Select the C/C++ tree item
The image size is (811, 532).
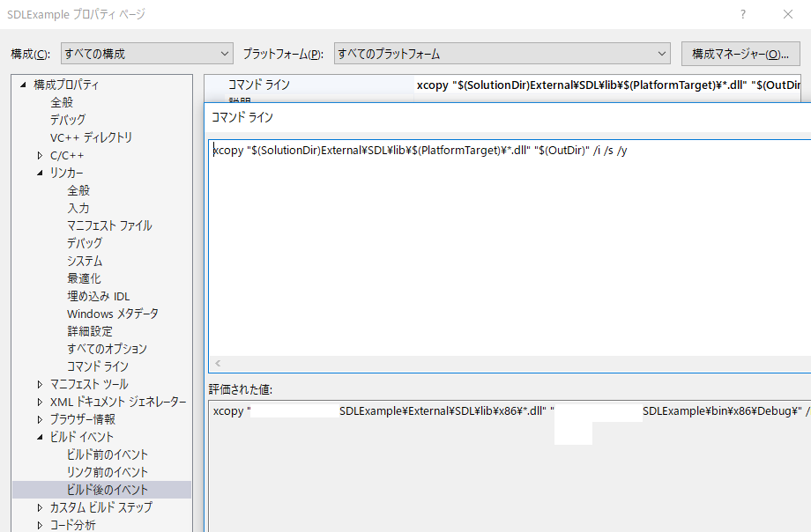click(67, 155)
